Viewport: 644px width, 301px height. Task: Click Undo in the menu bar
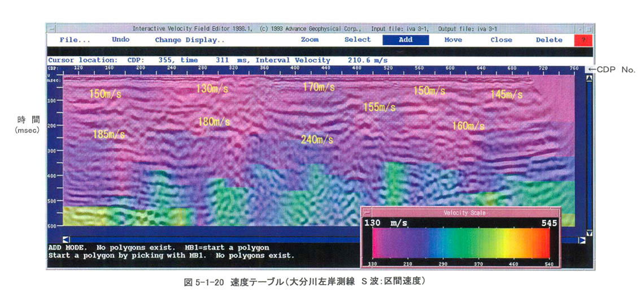pos(120,40)
